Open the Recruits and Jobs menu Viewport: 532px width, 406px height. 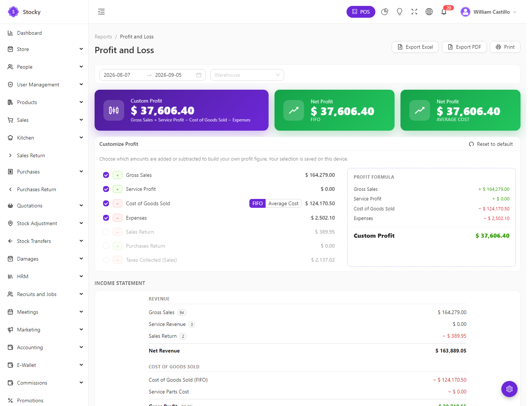44,294
